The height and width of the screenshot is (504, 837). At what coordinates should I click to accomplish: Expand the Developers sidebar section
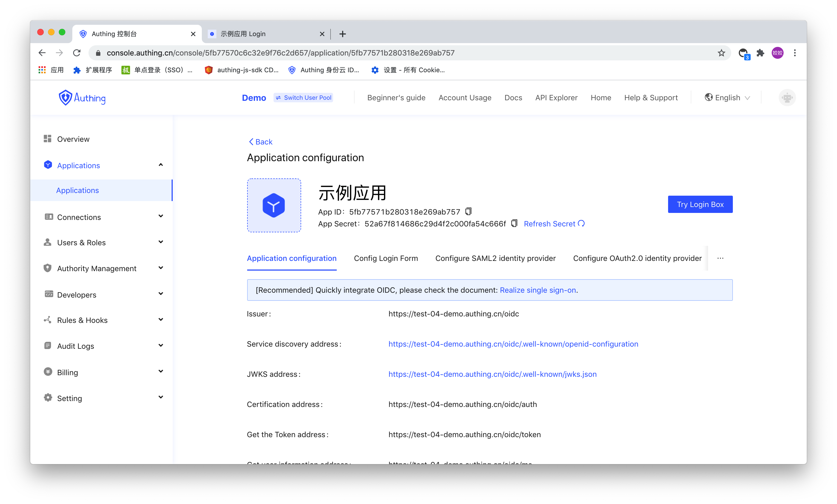(x=161, y=294)
